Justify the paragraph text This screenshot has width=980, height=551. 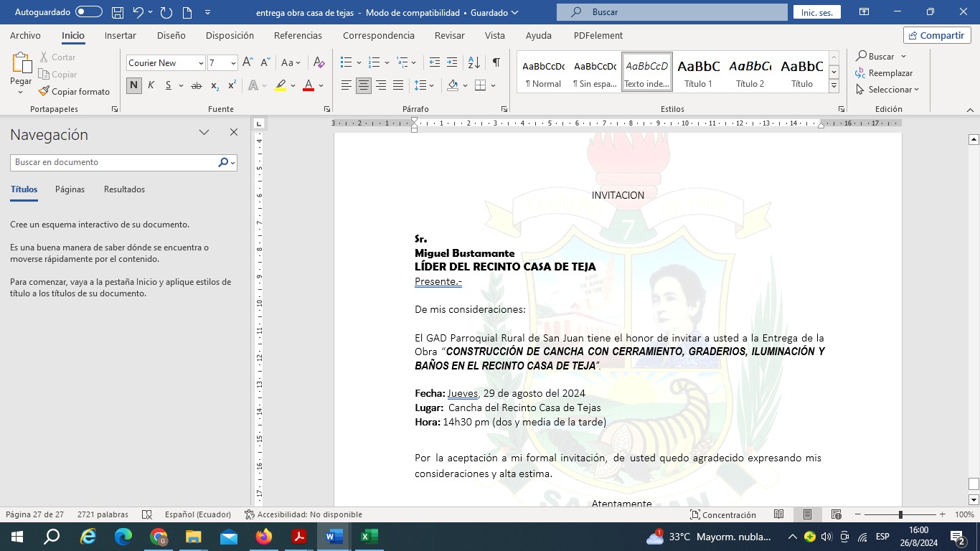tap(398, 85)
